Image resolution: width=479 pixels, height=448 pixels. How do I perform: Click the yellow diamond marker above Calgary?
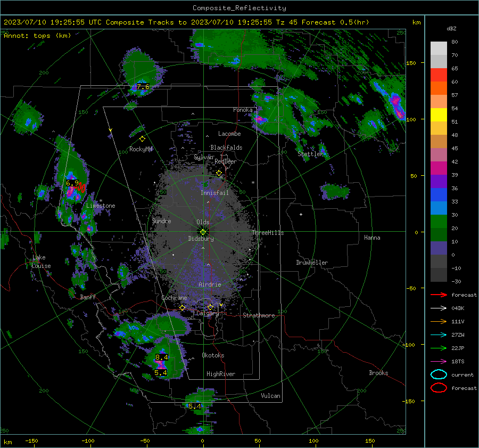point(210,307)
